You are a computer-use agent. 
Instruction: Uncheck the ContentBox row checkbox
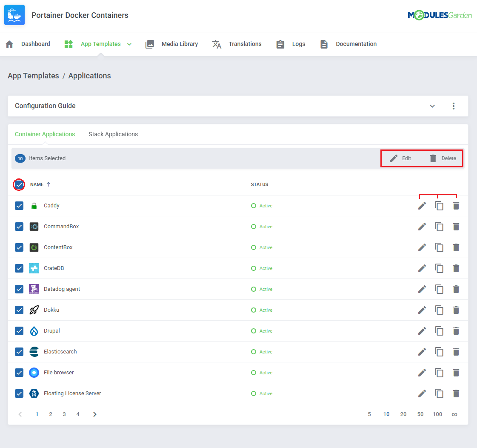[19, 247]
